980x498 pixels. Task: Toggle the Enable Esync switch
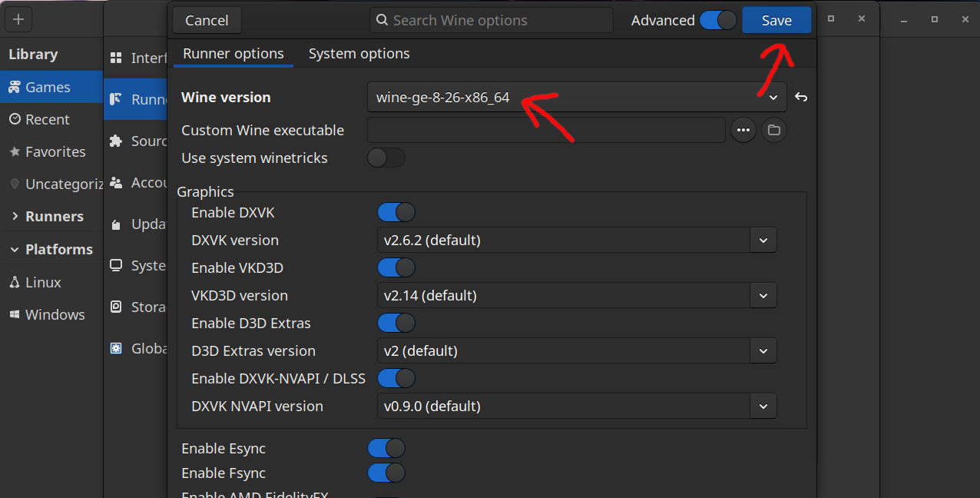tap(386, 448)
